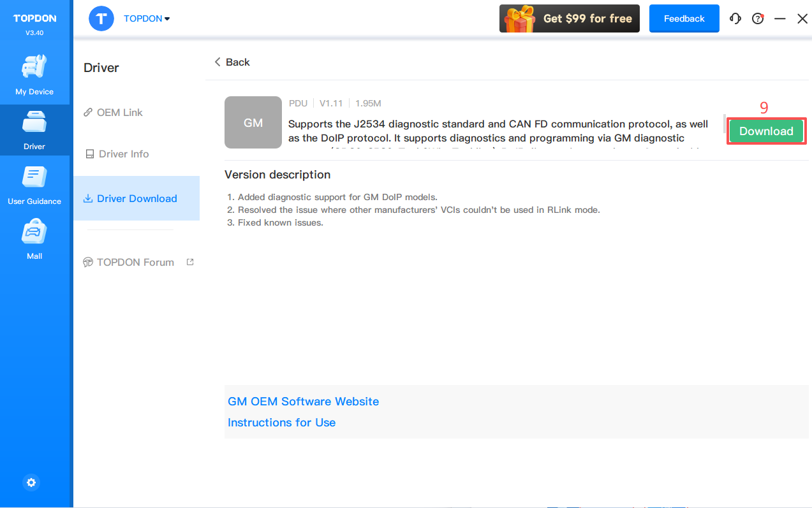Expand the TOPDON account dropdown
Screen dimensions: 812x508
(147, 18)
